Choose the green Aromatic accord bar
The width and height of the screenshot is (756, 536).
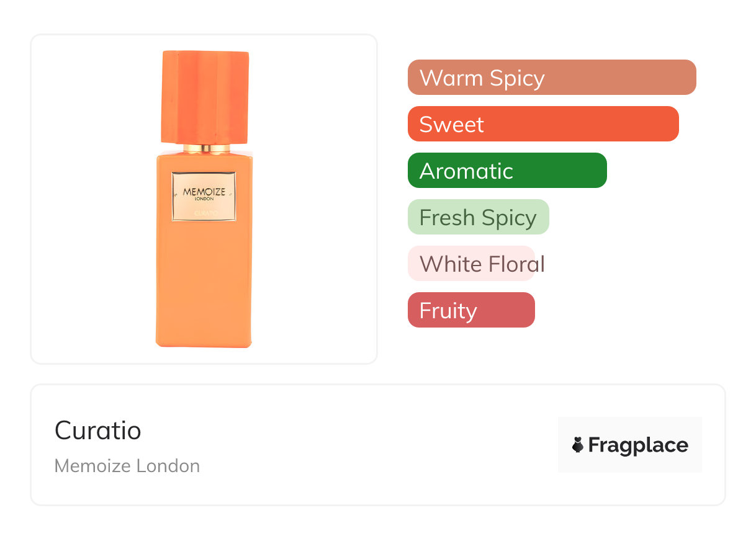point(506,171)
